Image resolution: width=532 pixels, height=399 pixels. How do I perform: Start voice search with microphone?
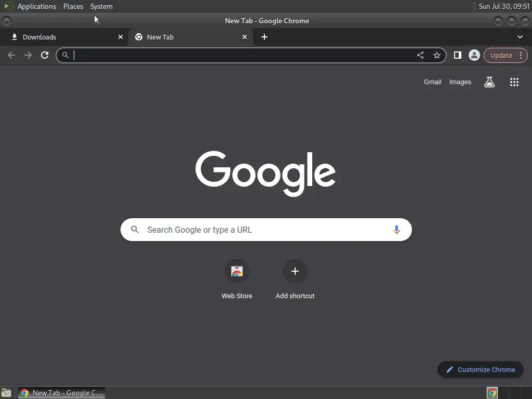(396, 230)
